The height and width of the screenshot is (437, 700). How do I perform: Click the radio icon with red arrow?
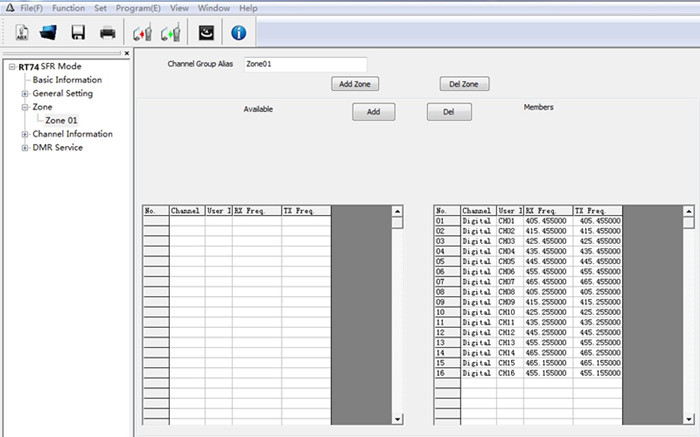[142, 33]
